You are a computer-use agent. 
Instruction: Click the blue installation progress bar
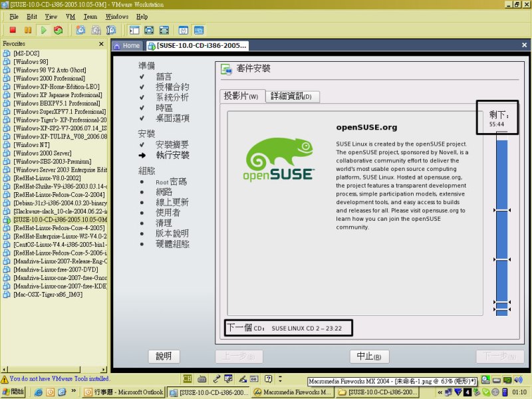502,224
